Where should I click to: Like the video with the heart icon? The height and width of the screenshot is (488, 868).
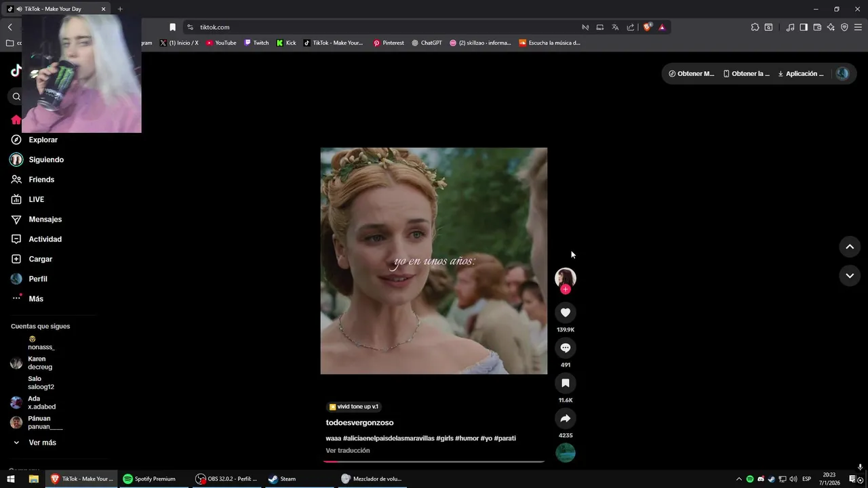click(x=566, y=312)
